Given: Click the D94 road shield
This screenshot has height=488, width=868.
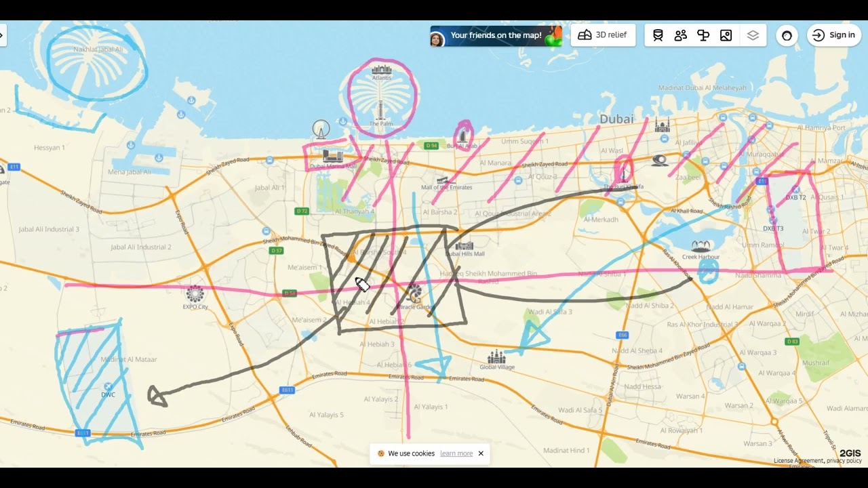Looking at the screenshot, I should coord(431,146).
